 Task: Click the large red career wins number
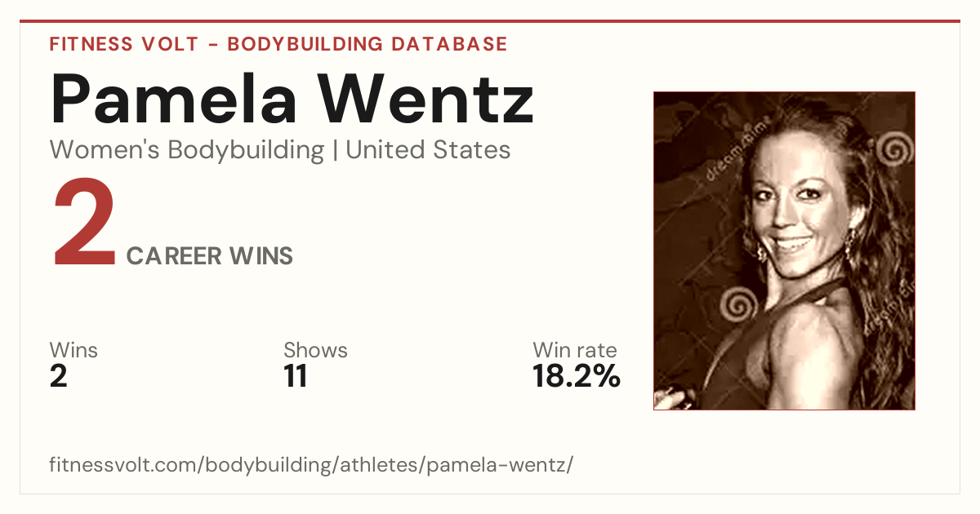[84, 224]
